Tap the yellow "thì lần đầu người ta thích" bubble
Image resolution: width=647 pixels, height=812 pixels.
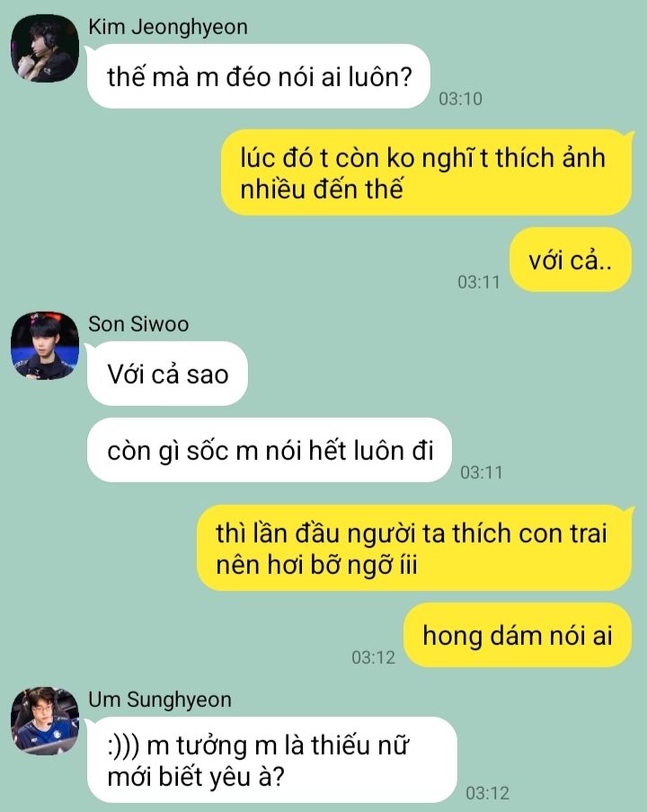[414, 548]
